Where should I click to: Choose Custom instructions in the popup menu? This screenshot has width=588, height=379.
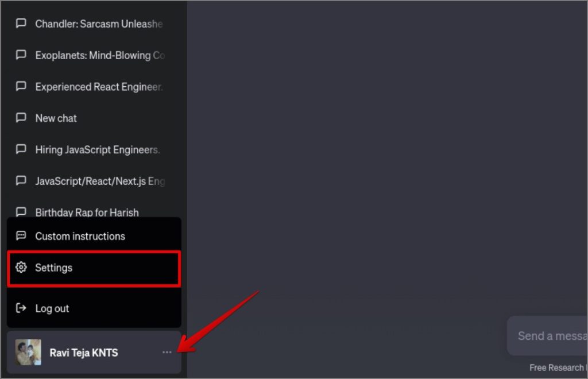point(94,236)
